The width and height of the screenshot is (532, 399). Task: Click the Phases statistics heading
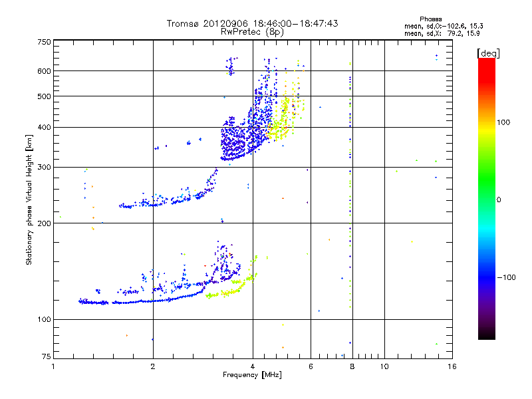coord(430,19)
